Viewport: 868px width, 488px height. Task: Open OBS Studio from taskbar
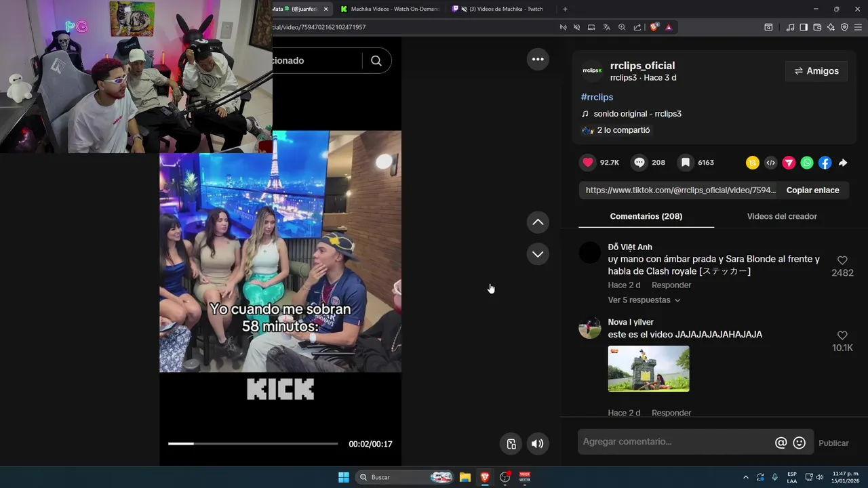tap(505, 477)
